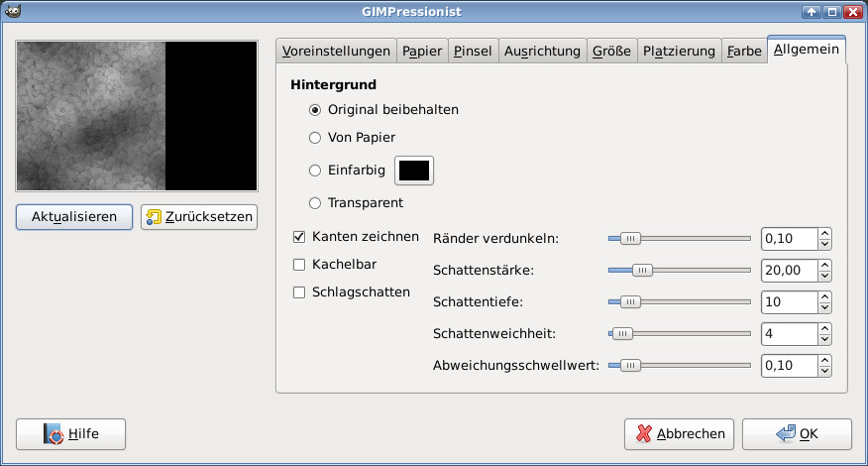The height and width of the screenshot is (466, 868).
Task: Increase Schattentiefe value with up arrow
Action: tap(824, 296)
